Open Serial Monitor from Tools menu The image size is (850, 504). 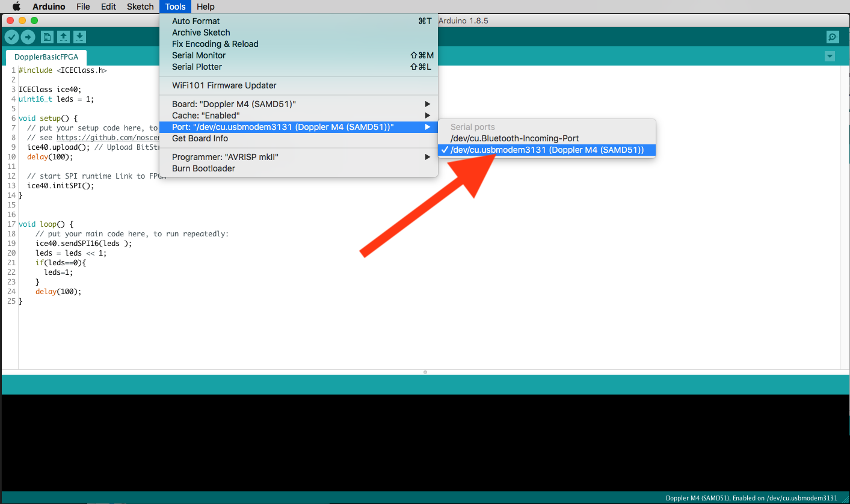click(298, 55)
